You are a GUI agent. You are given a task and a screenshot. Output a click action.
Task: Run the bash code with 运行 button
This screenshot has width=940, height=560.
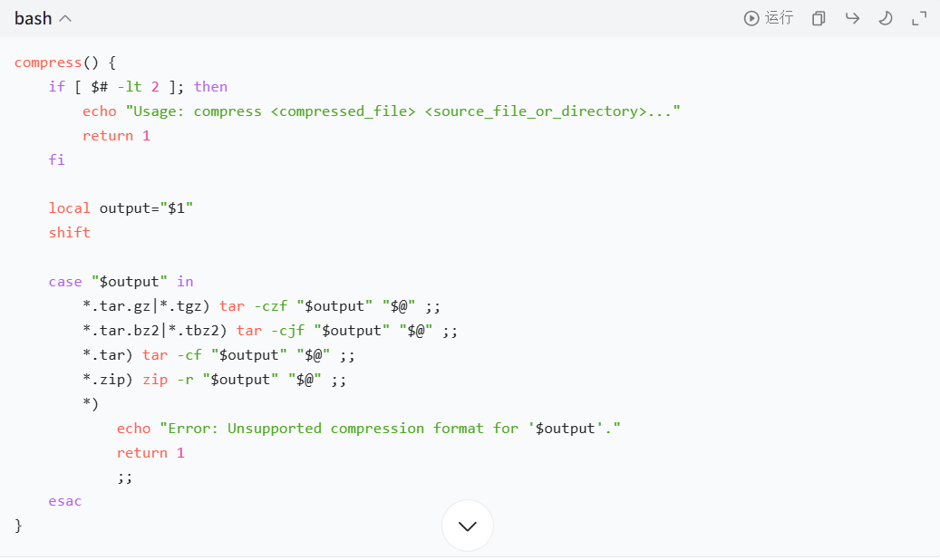769,18
